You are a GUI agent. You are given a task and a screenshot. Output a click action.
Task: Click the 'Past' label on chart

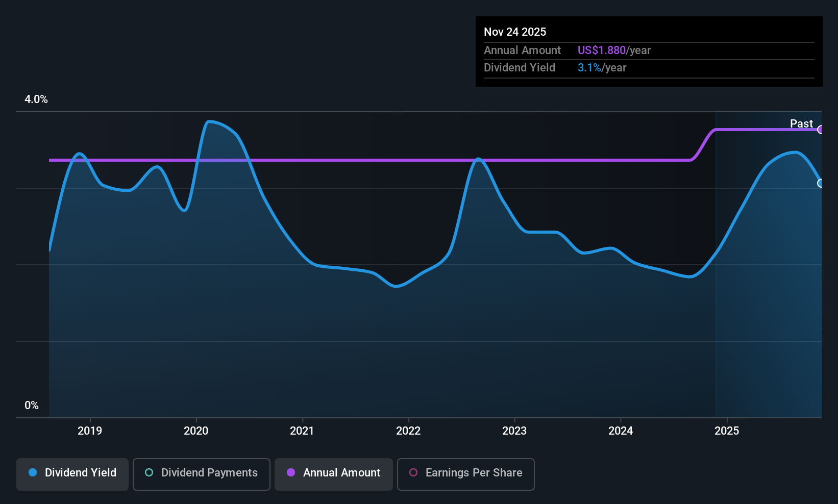pyautogui.click(x=801, y=123)
